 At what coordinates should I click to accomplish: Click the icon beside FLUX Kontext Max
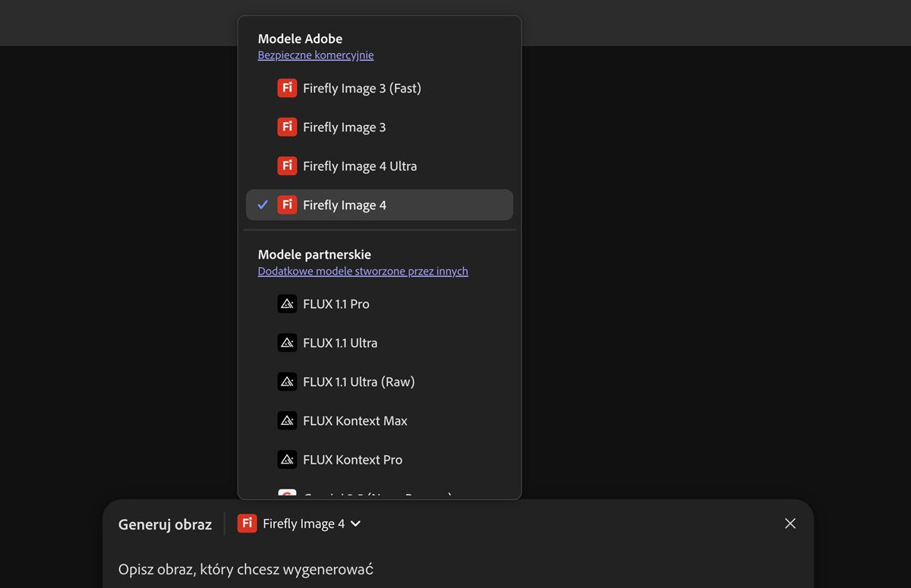pos(287,420)
